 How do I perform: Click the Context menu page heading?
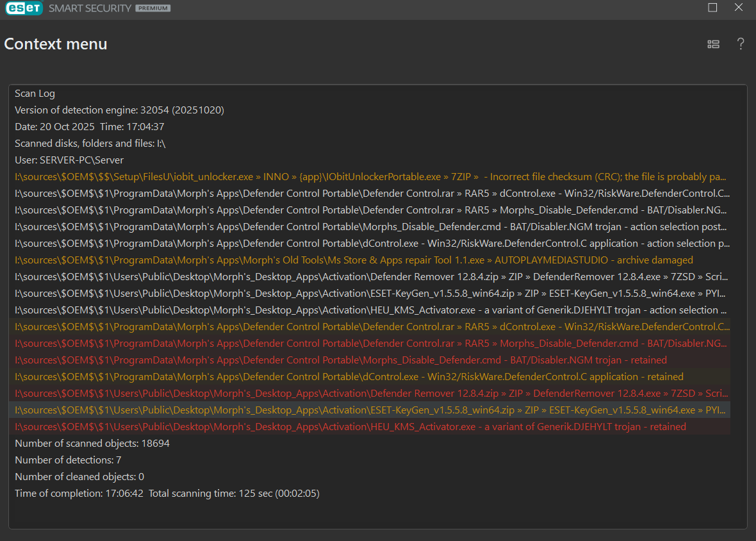pos(56,44)
